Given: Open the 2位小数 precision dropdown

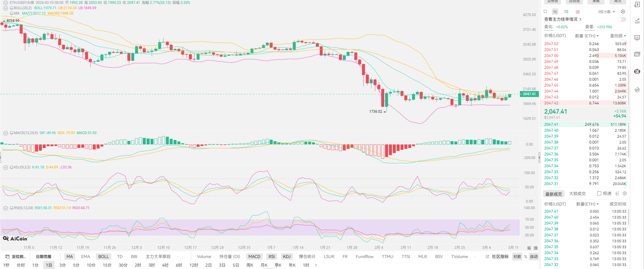Looking at the screenshot, I should pyautogui.click(x=606, y=12).
